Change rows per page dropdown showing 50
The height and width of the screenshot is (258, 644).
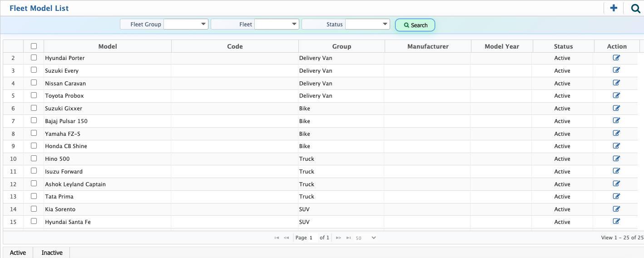tap(366, 238)
